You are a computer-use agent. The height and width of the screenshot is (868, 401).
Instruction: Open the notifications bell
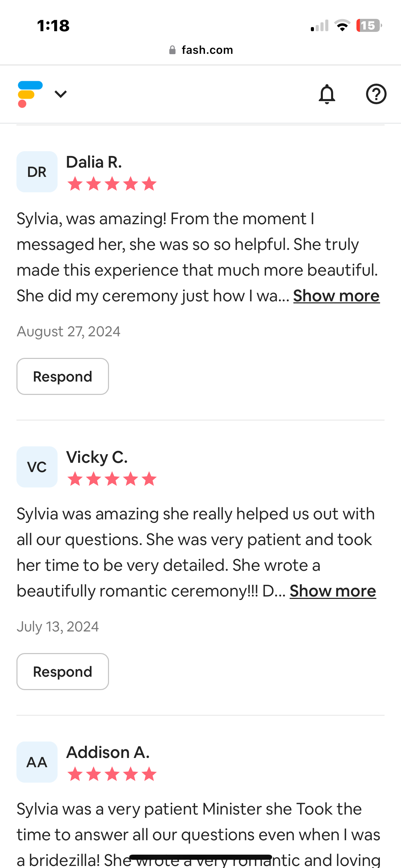coord(327,94)
